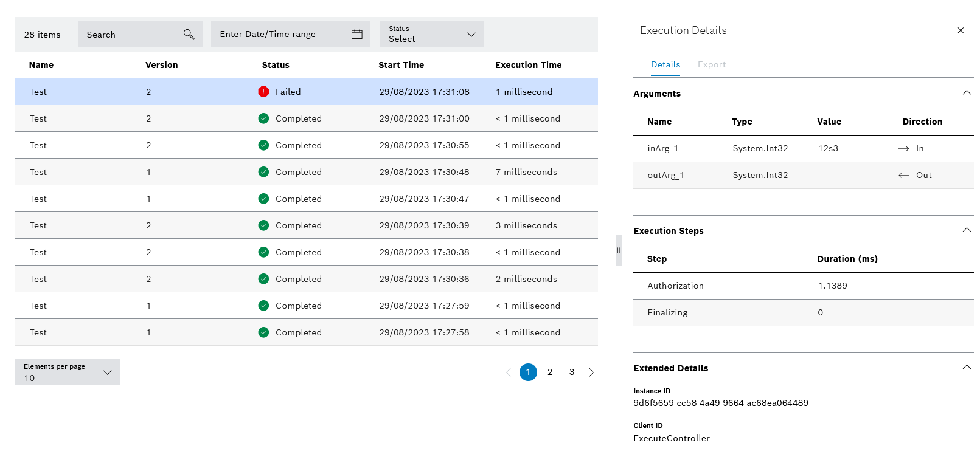980x460 pixels.
Task: Close the Execution Details panel
Action: (961, 30)
